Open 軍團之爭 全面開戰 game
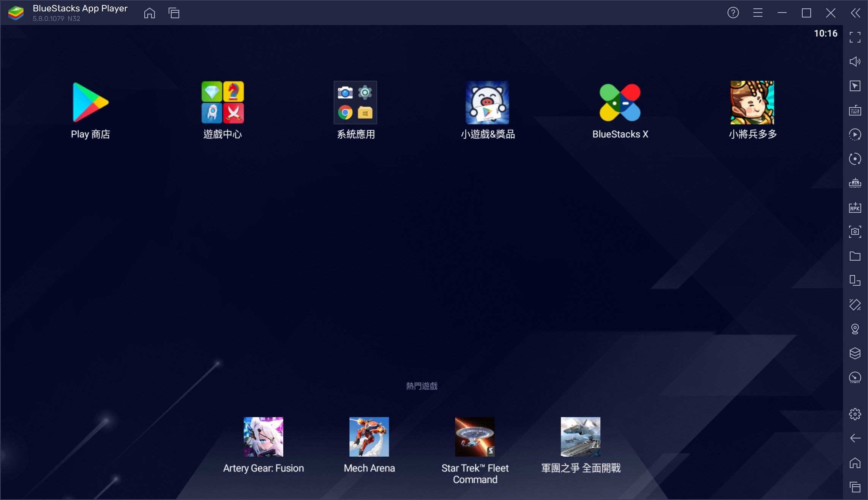Screen dimensions: 868x500 pos(581,437)
